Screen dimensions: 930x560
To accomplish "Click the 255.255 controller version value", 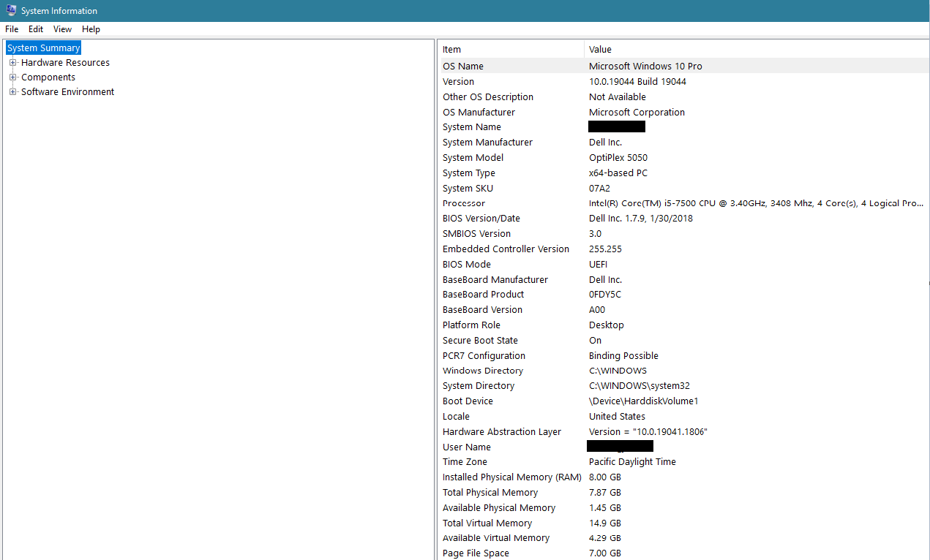I will click(605, 249).
